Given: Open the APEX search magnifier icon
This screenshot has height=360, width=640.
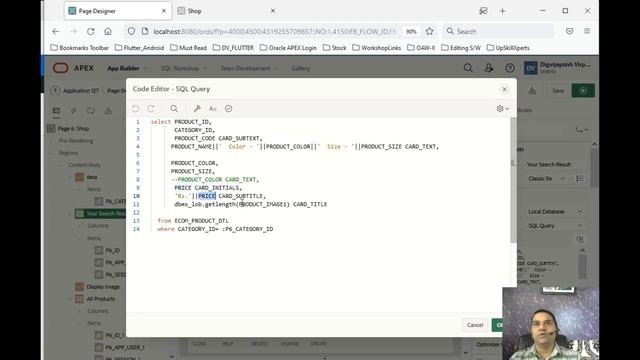Looking at the screenshot, I should [x=468, y=68].
